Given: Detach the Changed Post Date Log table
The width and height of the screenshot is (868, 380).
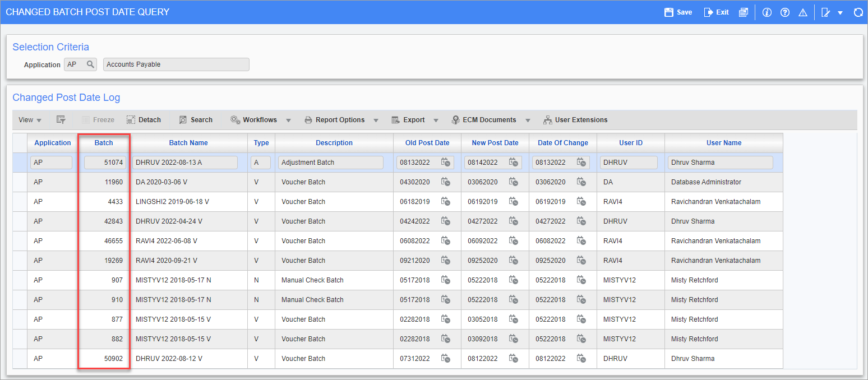Looking at the screenshot, I should (144, 120).
